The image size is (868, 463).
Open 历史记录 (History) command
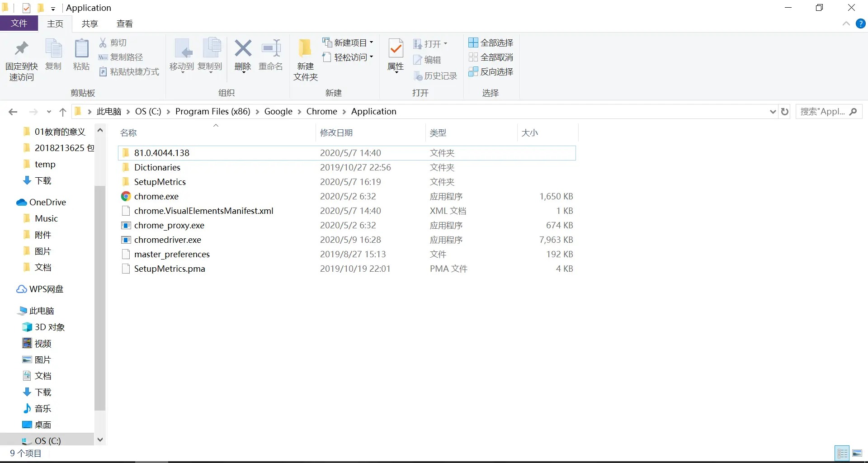click(435, 76)
